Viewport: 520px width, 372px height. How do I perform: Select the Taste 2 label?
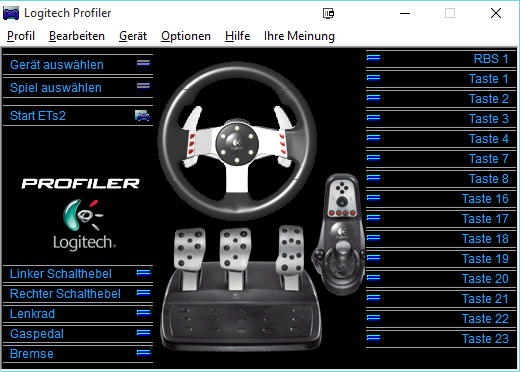(489, 99)
